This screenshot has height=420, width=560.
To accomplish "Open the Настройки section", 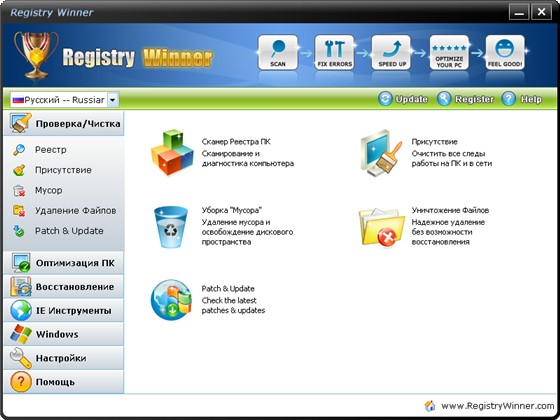I will point(64,358).
